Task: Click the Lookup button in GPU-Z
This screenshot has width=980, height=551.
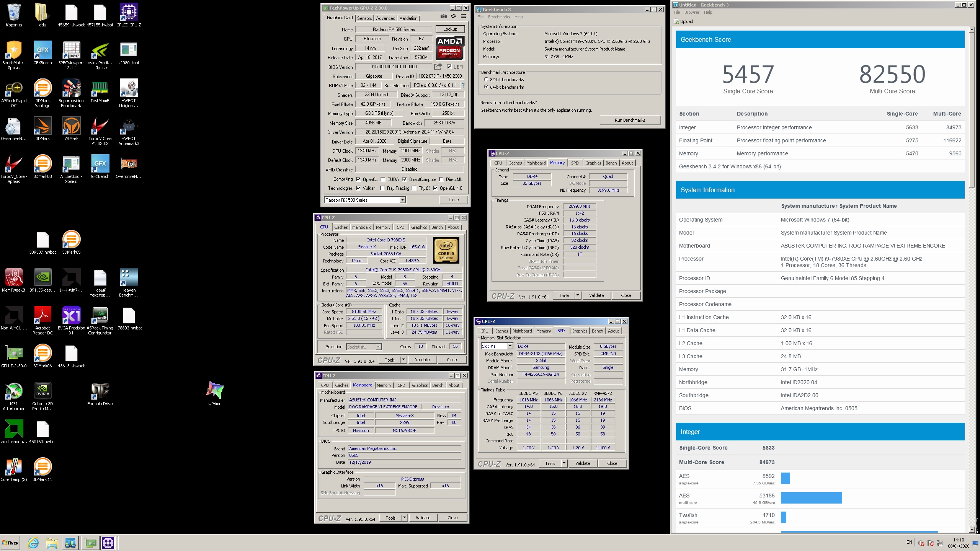Action: click(x=450, y=29)
